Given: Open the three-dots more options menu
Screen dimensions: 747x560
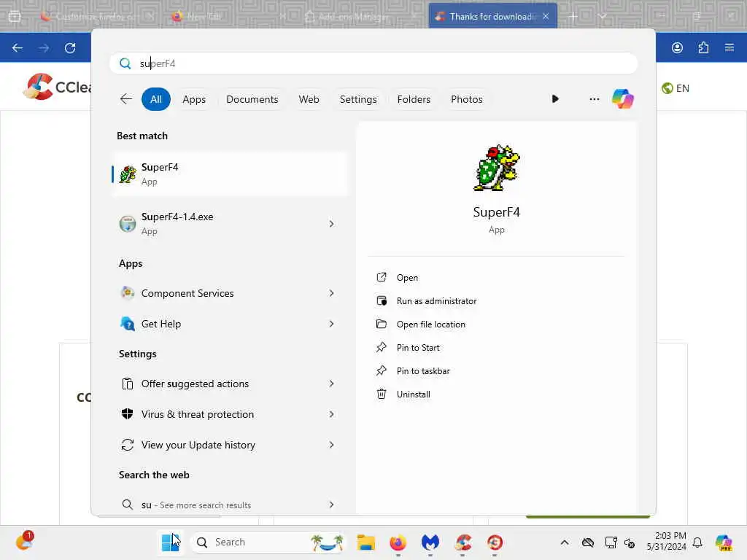Looking at the screenshot, I should pyautogui.click(x=594, y=99).
